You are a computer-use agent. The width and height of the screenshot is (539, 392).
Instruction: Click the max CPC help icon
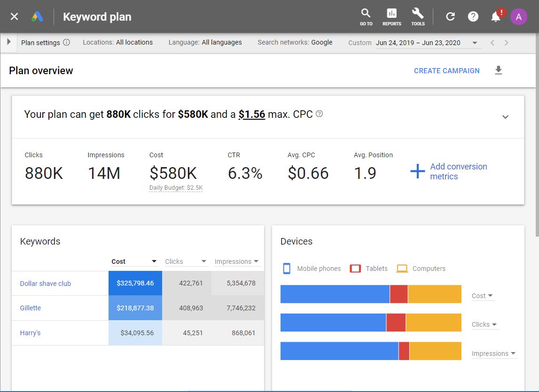pyautogui.click(x=320, y=114)
